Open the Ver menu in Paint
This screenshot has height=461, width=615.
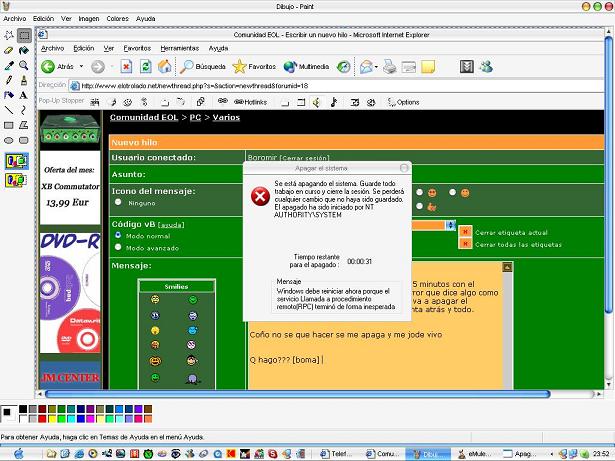(x=66, y=19)
